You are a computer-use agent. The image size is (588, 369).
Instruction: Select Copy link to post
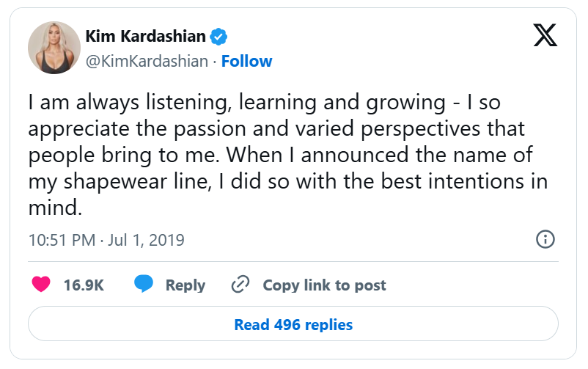pyautogui.click(x=324, y=285)
